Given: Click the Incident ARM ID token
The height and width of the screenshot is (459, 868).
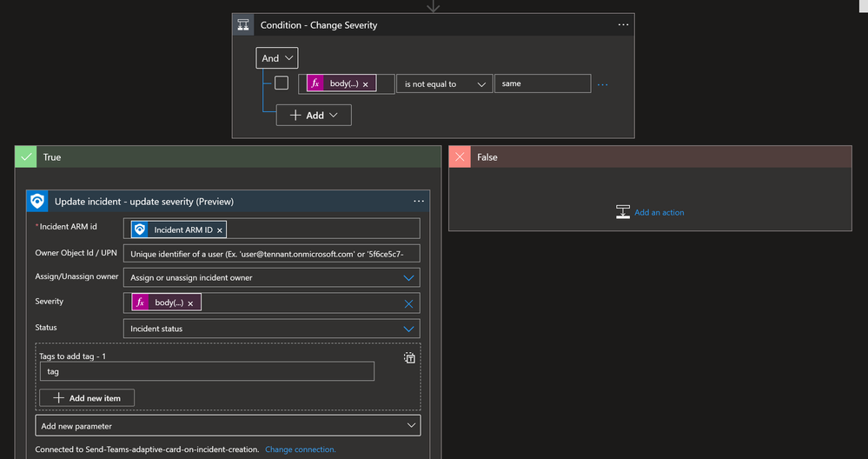Looking at the screenshot, I should pos(179,229).
